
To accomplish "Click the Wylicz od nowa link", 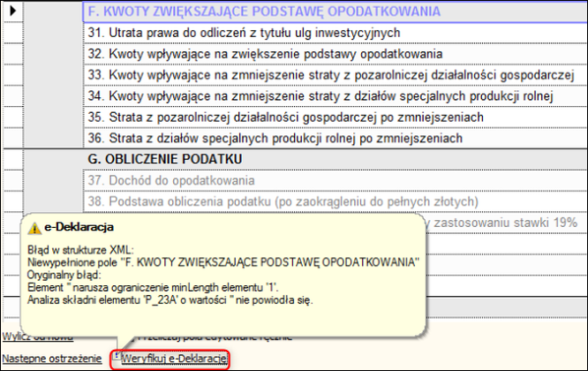I will (37, 337).
